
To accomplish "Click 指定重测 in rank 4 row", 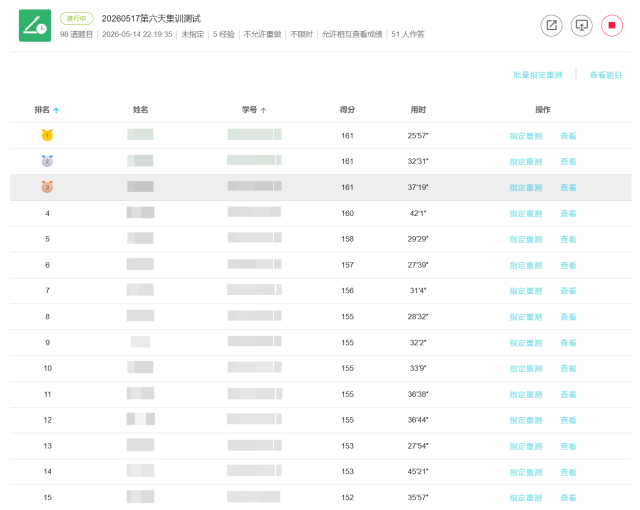I will (526, 213).
